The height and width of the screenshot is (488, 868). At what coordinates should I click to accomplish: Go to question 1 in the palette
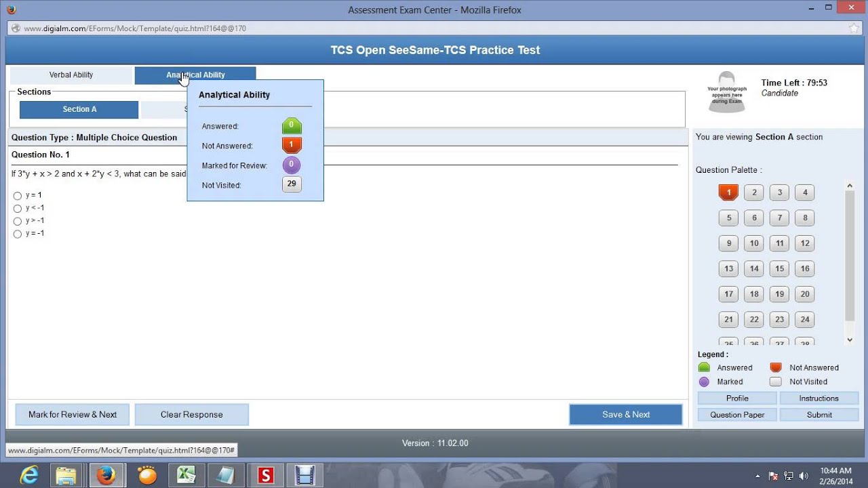coord(728,192)
